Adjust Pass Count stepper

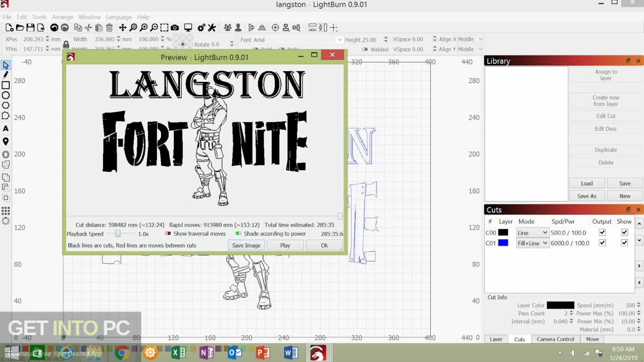[571, 313]
